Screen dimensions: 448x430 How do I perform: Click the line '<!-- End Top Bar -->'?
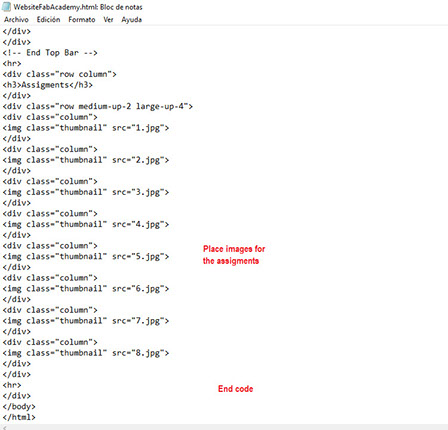pos(50,53)
